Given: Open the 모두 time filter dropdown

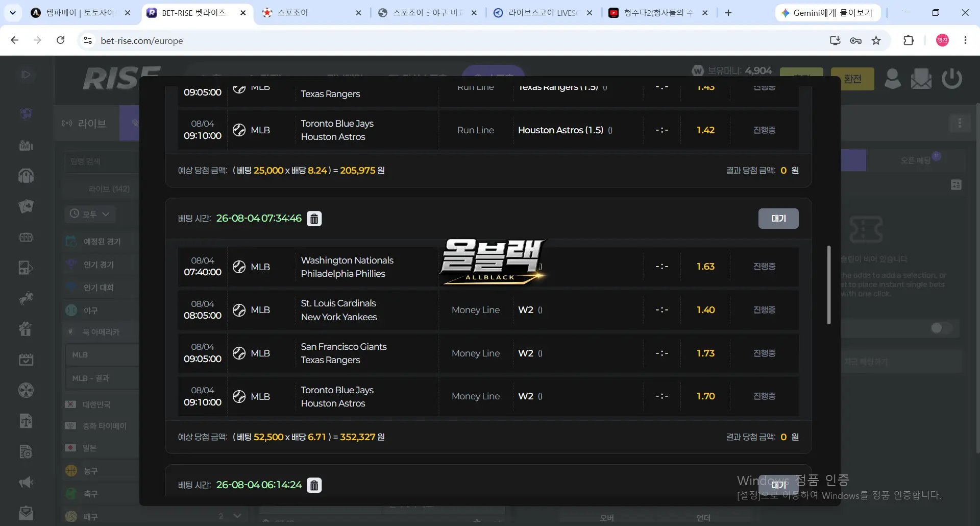Looking at the screenshot, I should 90,214.
